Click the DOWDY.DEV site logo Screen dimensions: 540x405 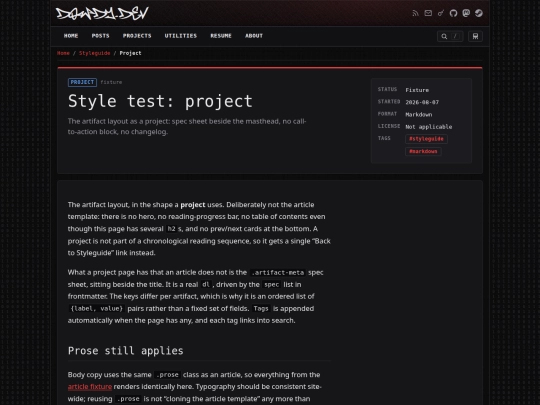[102, 13]
